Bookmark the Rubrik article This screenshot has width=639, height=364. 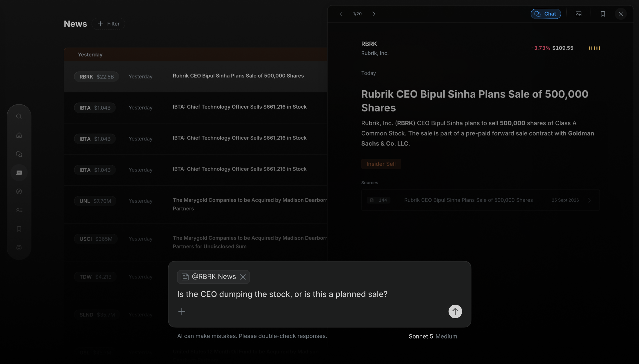point(603,14)
